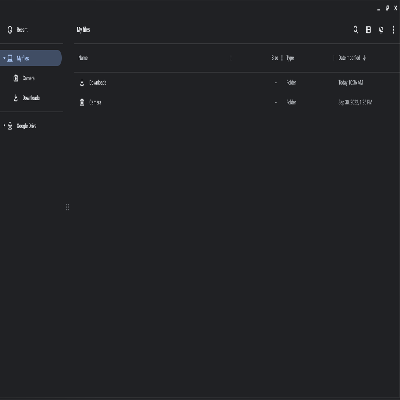Click the Recent clock icon in sidebar
Viewport: 400px width, 400px height.
pyautogui.click(x=10, y=30)
